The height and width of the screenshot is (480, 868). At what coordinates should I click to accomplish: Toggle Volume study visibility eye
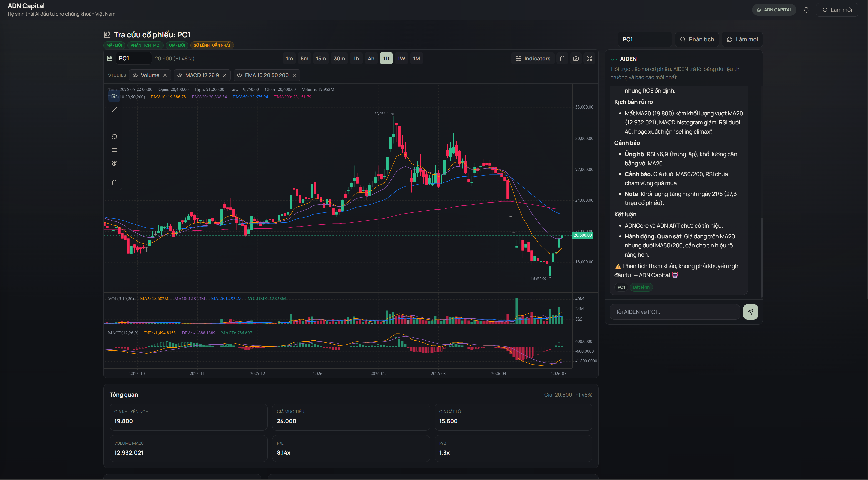point(135,75)
